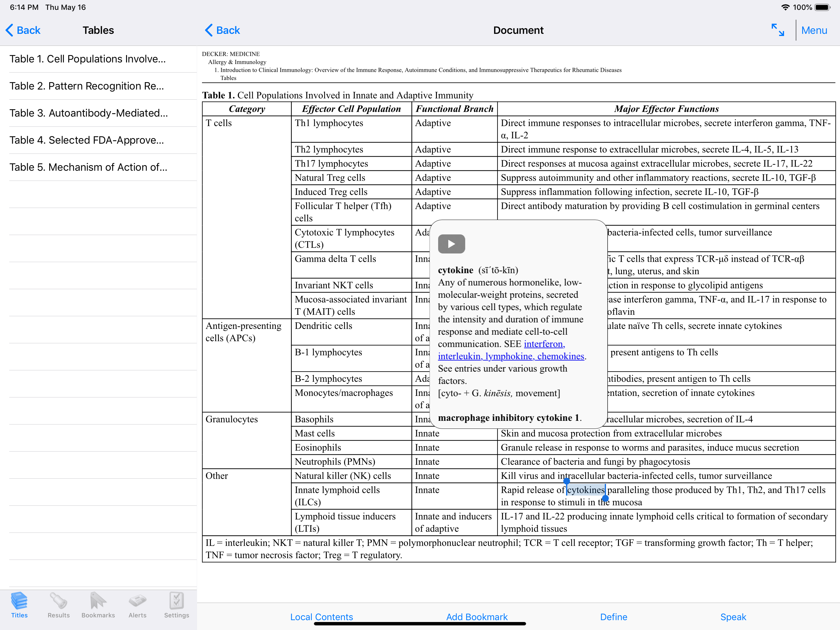Tap the iOS home indicator bar
The width and height of the screenshot is (840, 630).
(x=420, y=624)
